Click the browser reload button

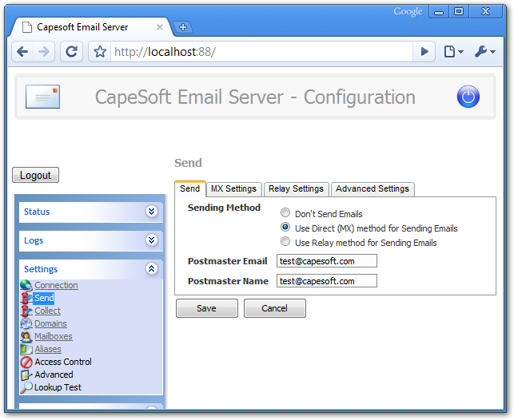pyautogui.click(x=71, y=52)
